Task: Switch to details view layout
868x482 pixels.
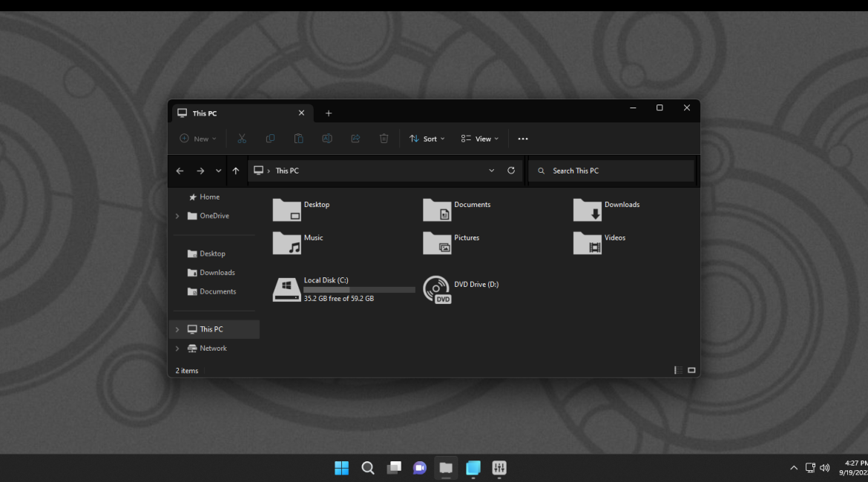Action: pos(677,370)
